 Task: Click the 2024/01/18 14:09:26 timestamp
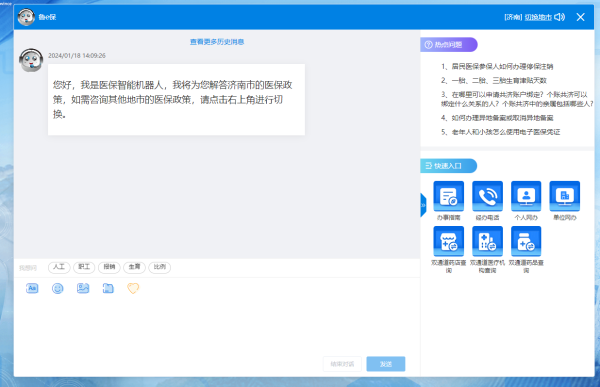77,56
